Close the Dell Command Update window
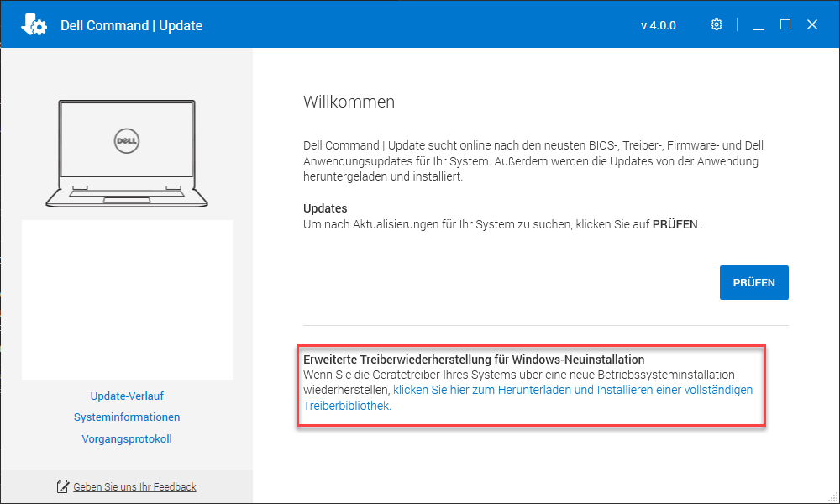Image resolution: width=840 pixels, height=504 pixels. 812,24
